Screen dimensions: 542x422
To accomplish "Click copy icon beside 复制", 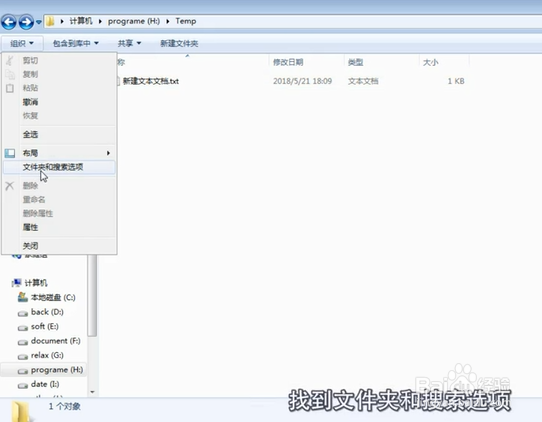I will 10,74.
